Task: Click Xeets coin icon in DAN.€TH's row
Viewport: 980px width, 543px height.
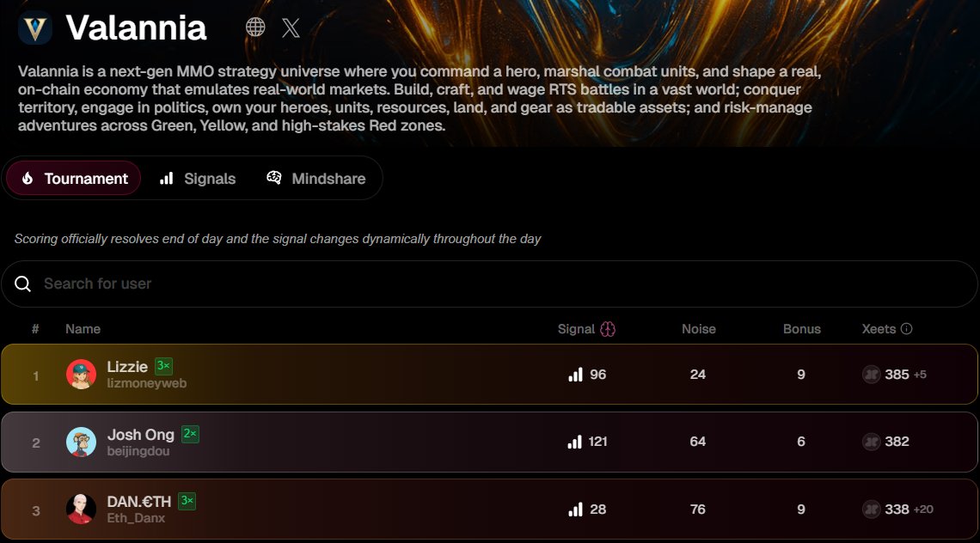Action: (871, 509)
